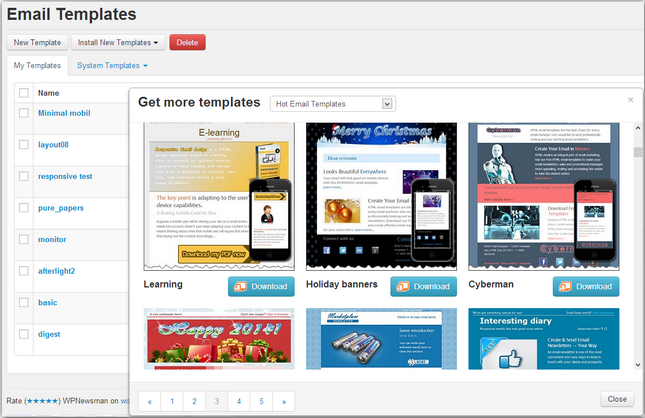
Task: Open the E-learning template thumbnail
Action: click(219, 196)
